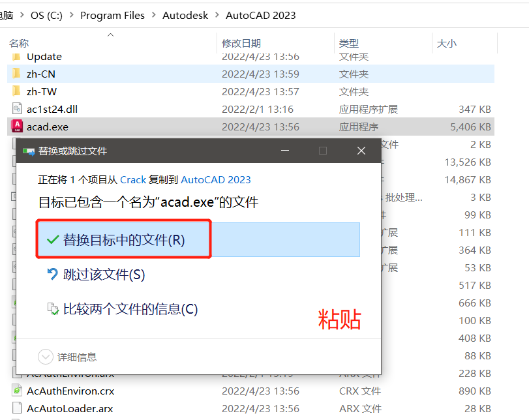Click the 2022/4/23 13:57 date cell

pos(260,91)
